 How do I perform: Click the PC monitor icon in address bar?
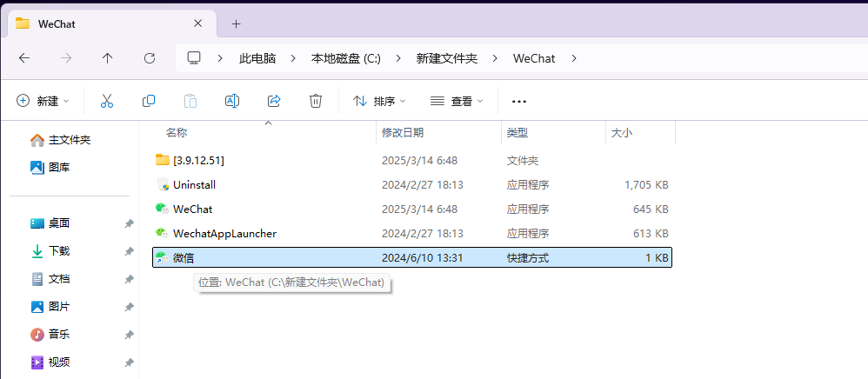(x=194, y=58)
